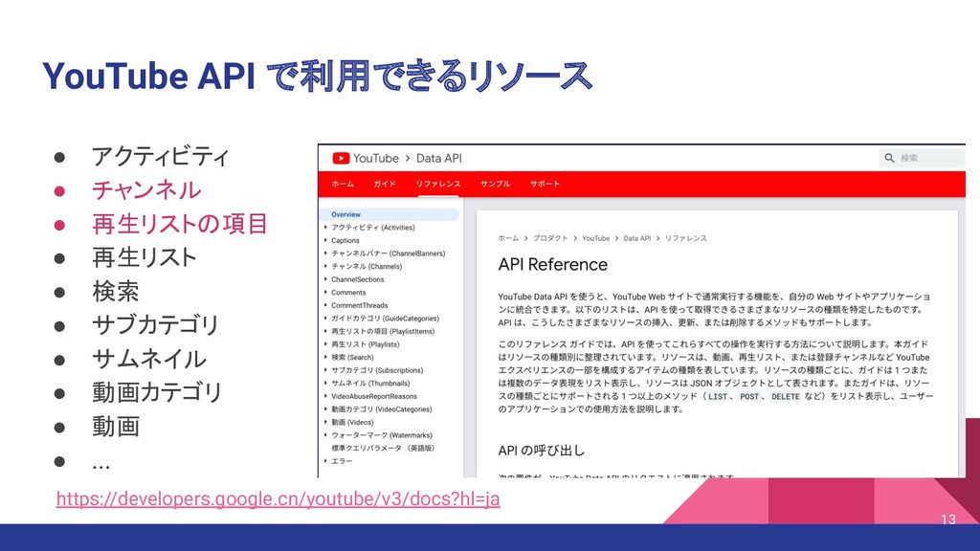Focus the 検索 search field
Screen dimensions: 980x551
click(x=923, y=158)
